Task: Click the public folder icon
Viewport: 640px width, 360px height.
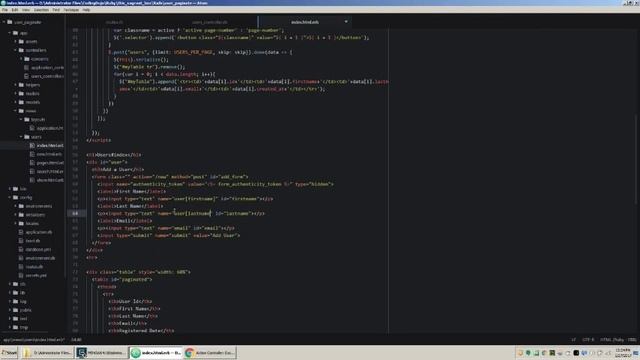Action: click(16, 310)
